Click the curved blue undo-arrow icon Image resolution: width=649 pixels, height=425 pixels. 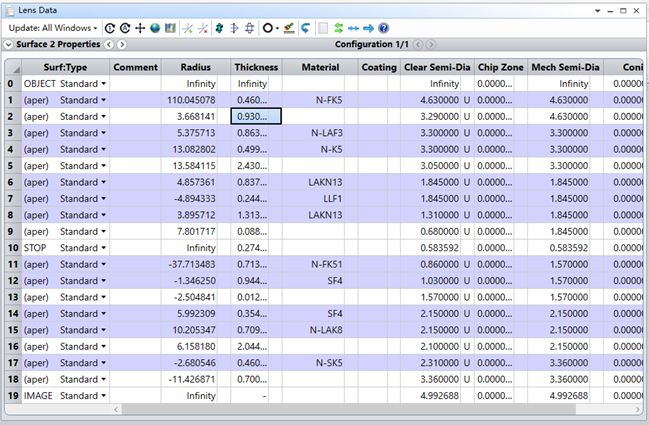(305, 28)
